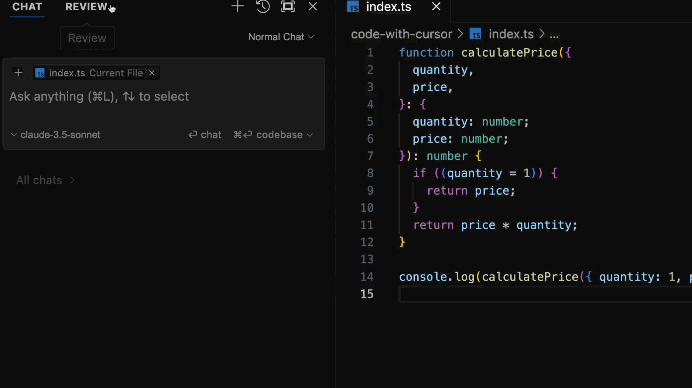Click calculatePrice function name on line 1
This screenshot has width=692, height=388.
pyautogui.click(x=509, y=53)
